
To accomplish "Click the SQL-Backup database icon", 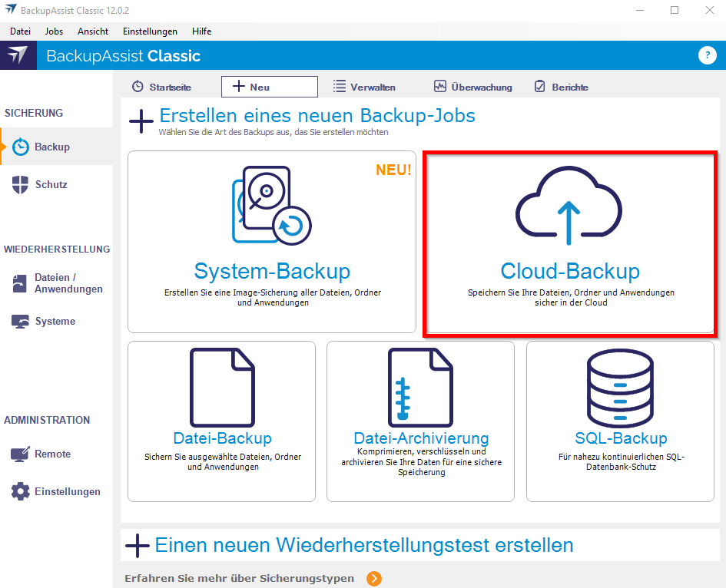I will (x=621, y=386).
